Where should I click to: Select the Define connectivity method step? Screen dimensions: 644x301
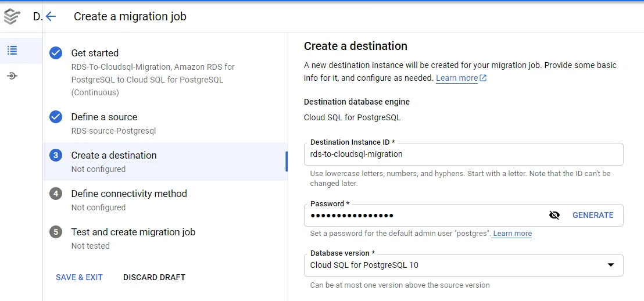coord(129,193)
